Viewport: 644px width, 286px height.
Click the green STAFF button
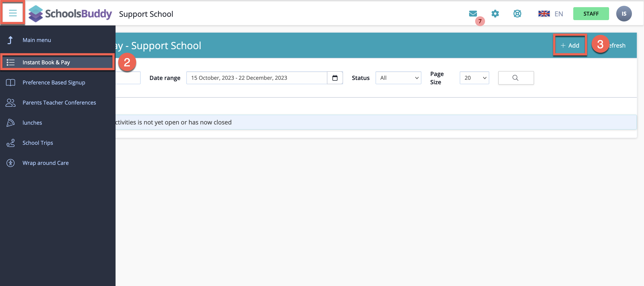point(591,14)
